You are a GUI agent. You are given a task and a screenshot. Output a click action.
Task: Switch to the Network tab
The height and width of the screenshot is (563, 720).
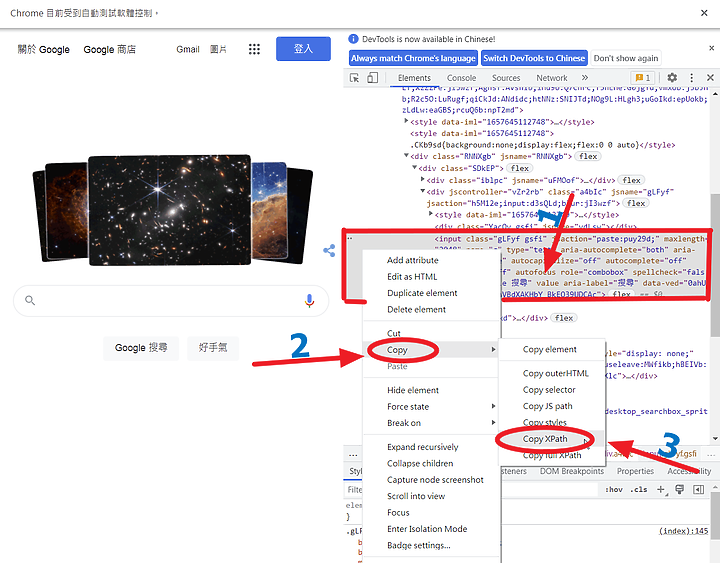[x=552, y=78]
